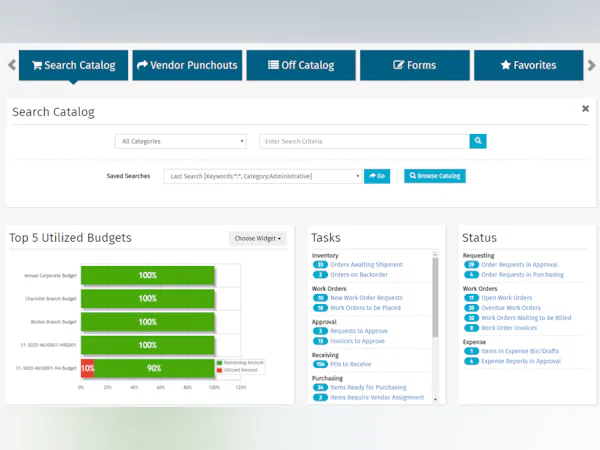Screen dimensions: 600x450
Task: Click the Tasks panel scrollbar thumb
Action: tap(435, 297)
